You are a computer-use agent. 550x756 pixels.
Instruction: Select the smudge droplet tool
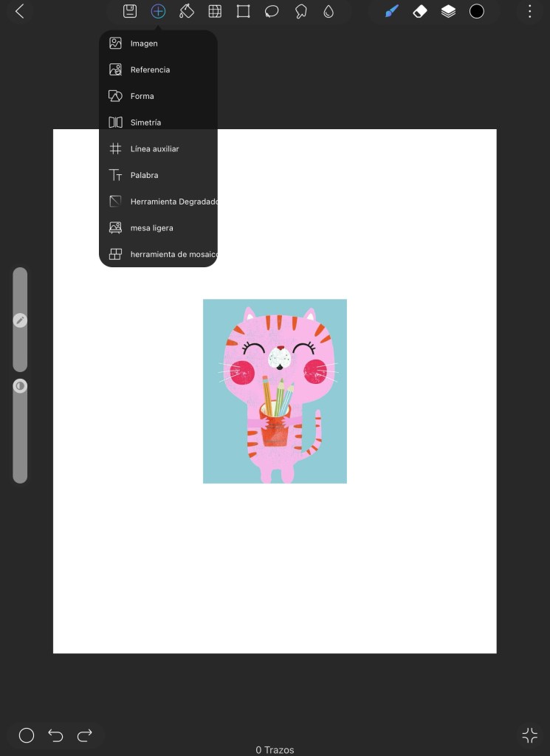tap(329, 11)
